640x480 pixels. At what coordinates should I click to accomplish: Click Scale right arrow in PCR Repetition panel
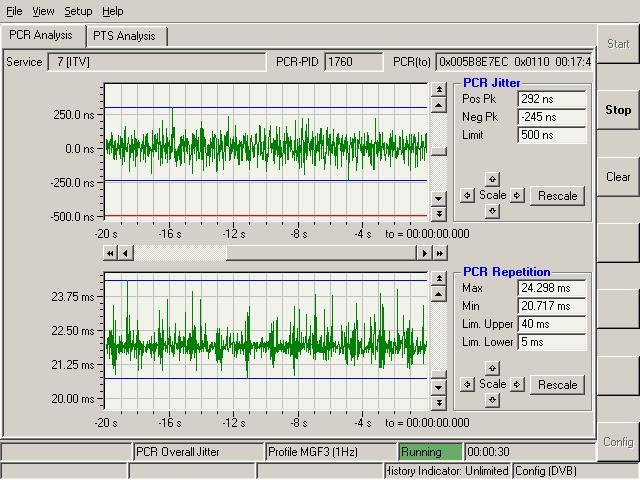point(517,384)
